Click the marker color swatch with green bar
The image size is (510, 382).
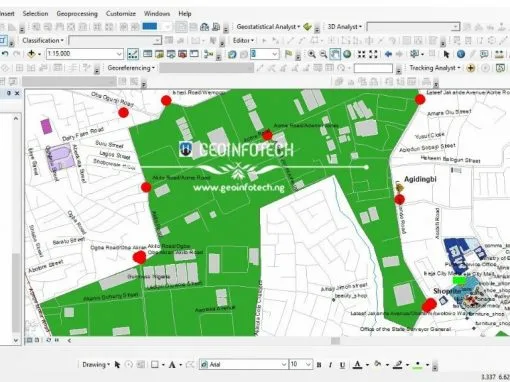(417, 365)
